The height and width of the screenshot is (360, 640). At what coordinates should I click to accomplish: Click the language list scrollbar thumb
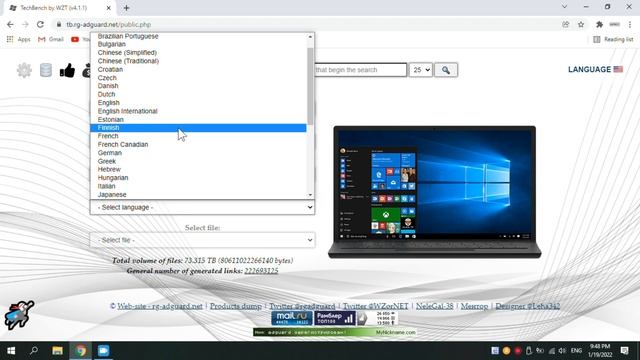click(310, 86)
